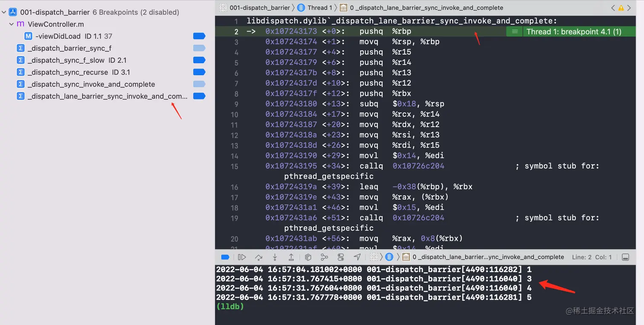
Task: Click the Continue program execution button
Action: [x=242, y=257]
